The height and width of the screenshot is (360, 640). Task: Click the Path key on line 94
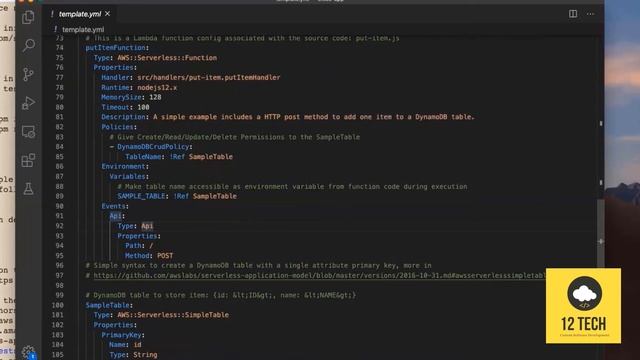(x=133, y=246)
